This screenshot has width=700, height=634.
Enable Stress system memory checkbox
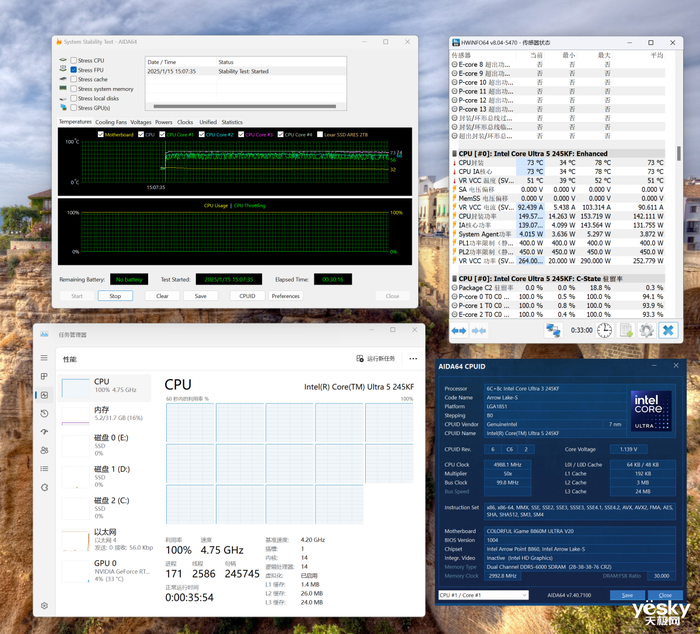pyautogui.click(x=74, y=88)
